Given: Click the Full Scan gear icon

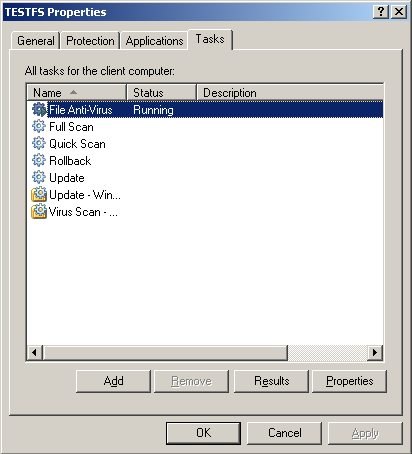Looking at the screenshot, I should point(39,127).
